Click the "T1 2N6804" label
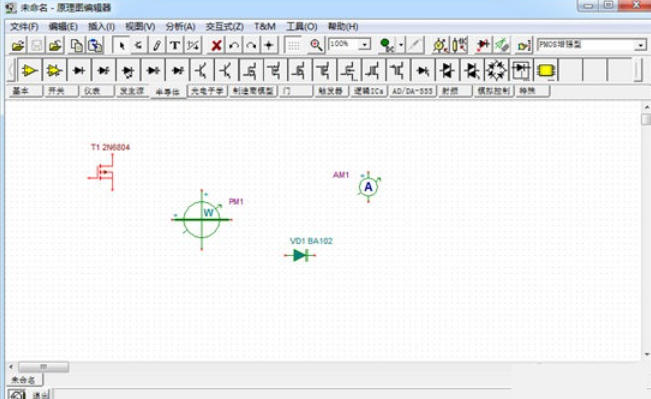 [110, 147]
